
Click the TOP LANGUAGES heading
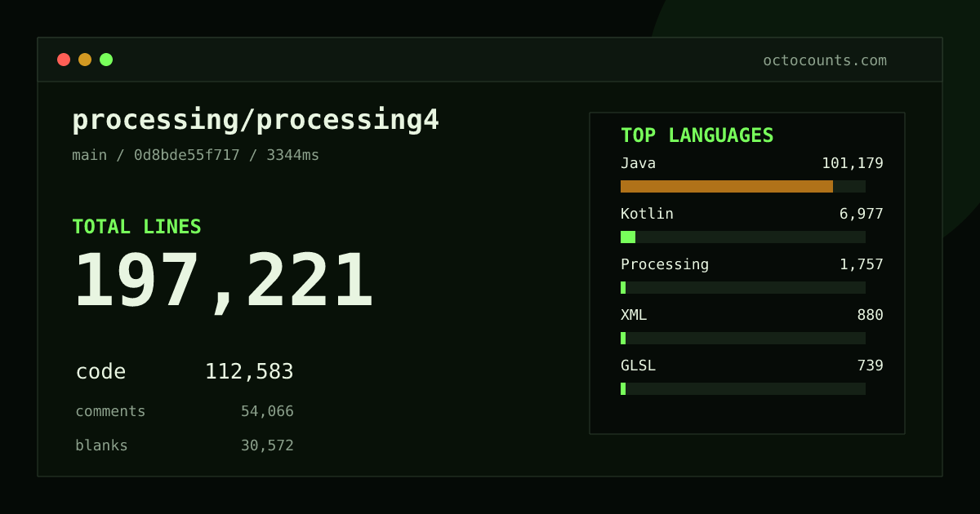point(697,135)
